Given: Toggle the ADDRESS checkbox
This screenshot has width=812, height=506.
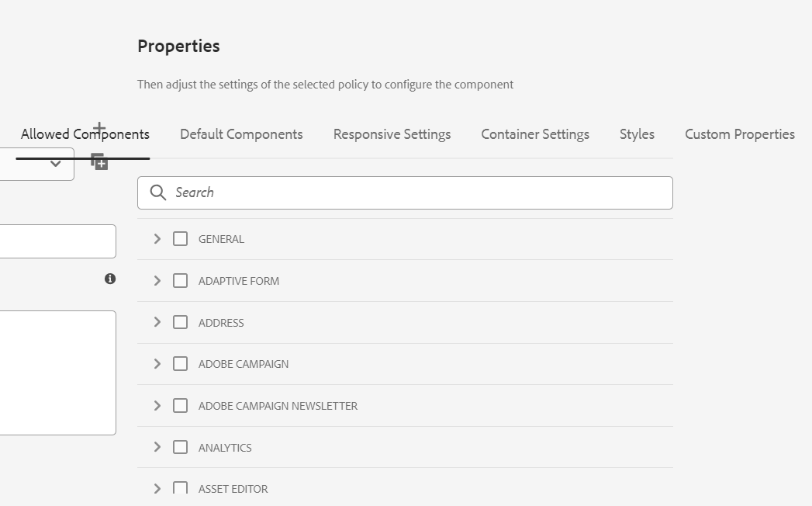Looking at the screenshot, I should click(x=180, y=323).
